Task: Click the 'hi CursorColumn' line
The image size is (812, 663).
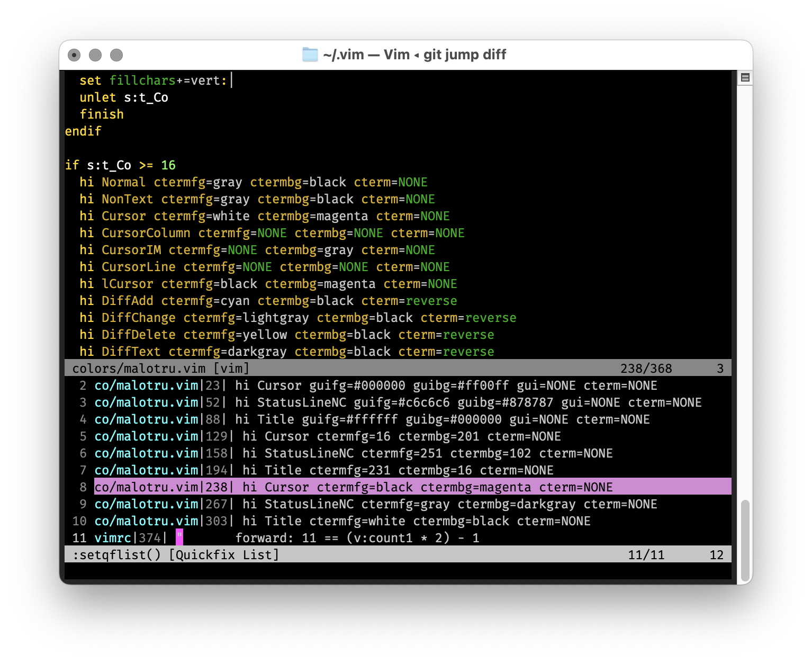Action: [272, 233]
